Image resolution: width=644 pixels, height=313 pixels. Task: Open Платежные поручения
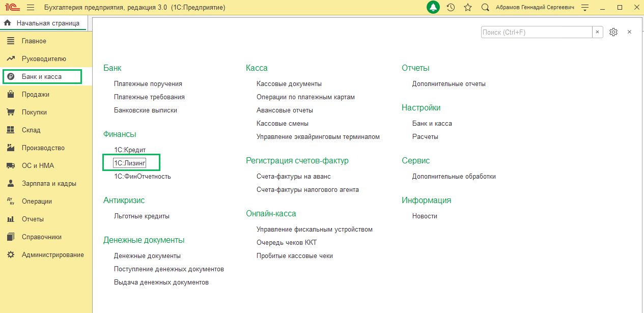[148, 84]
